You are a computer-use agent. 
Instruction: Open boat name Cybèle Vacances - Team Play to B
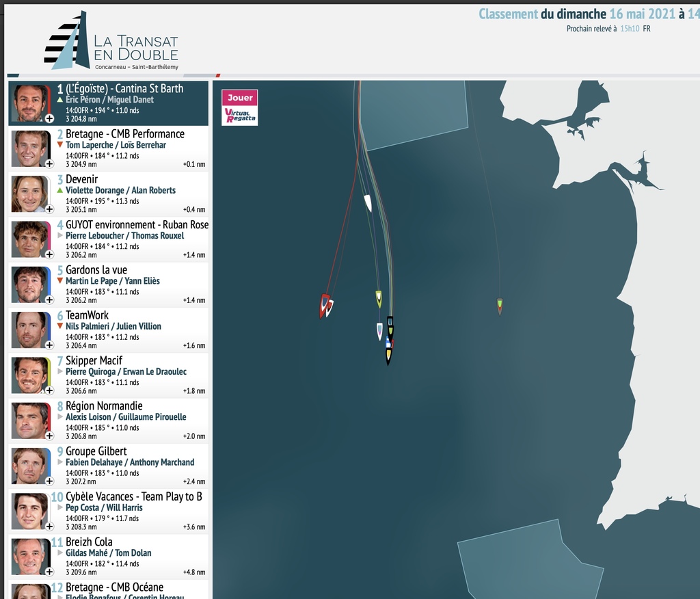(x=134, y=496)
